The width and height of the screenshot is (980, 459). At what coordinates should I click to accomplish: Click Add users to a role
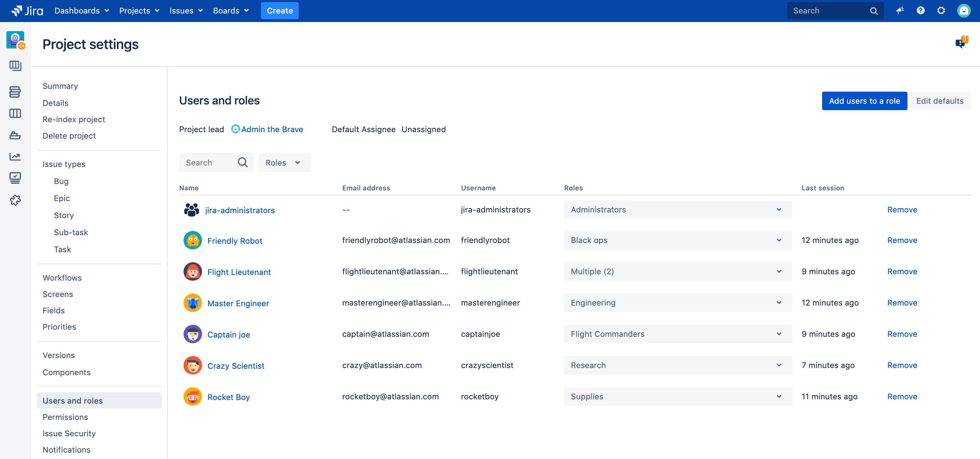[864, 101]
